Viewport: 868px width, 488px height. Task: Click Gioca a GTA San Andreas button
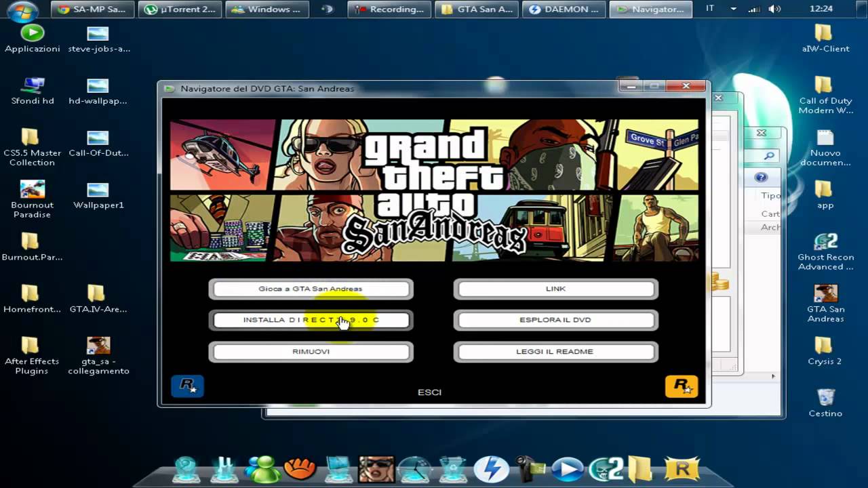[x=311, y=289]
